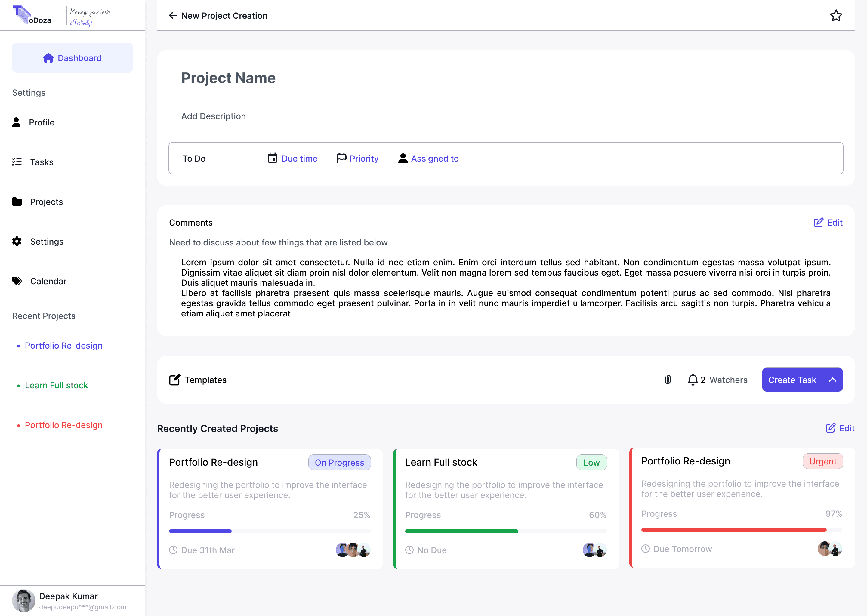Viewport: 867px width, 616px height.
Task: Click the Profile person icon in sidebar
Action: pyautogui.click(x=16, y=122)
